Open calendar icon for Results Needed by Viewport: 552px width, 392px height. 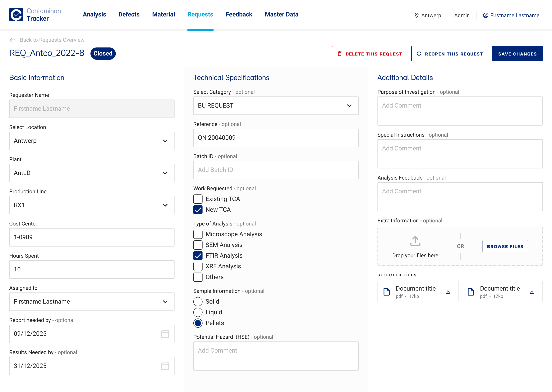coord(165,366)
